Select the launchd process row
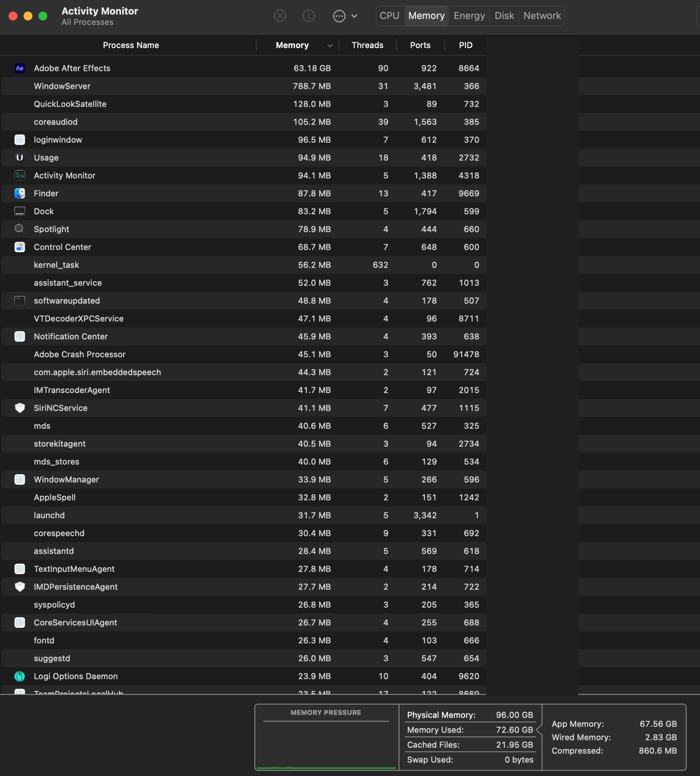Viewport: 700px width, 776px height. [244, 515]
